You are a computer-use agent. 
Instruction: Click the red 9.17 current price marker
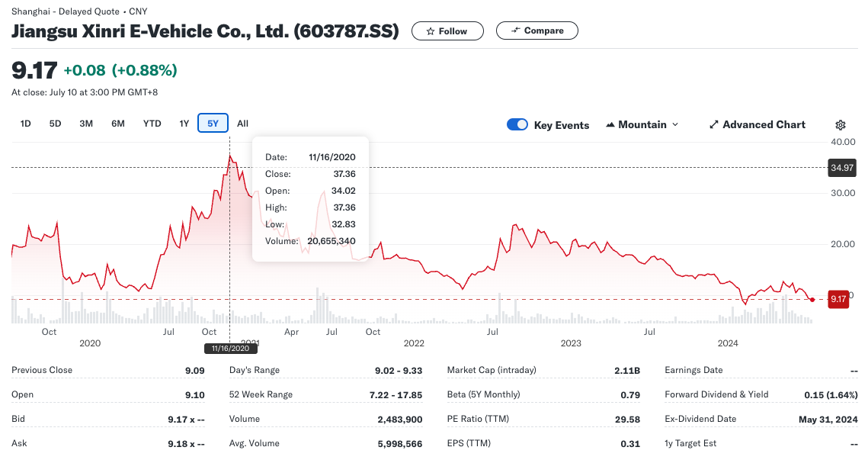pos(838,299)
